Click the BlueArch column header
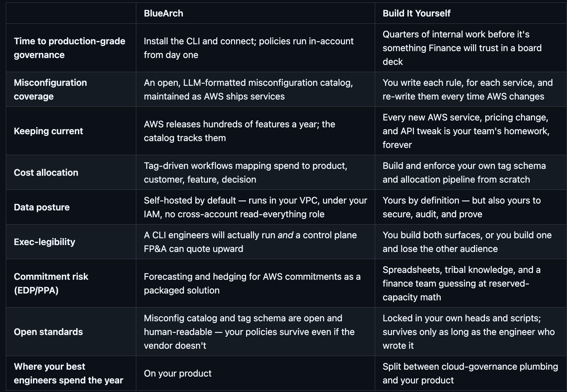This screenshot has height=392, width=567. point(163,13)
